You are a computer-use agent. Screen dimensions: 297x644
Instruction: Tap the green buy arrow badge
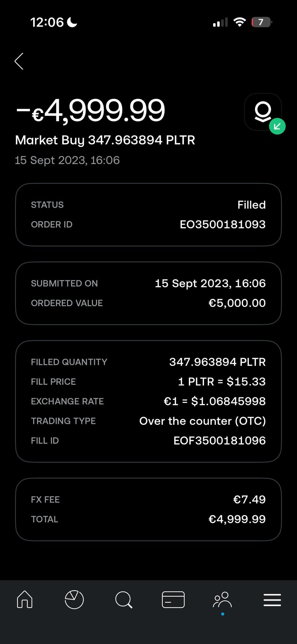pos(277,126)
